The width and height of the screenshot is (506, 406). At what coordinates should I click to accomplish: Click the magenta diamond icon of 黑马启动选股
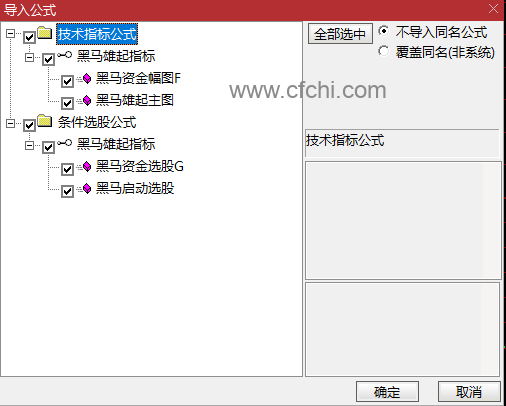tap(87, 188)
